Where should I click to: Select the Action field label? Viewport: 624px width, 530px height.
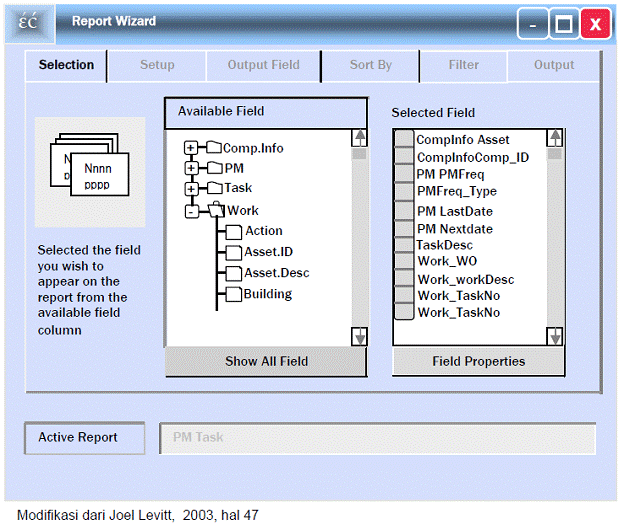(x=264, y=231)
